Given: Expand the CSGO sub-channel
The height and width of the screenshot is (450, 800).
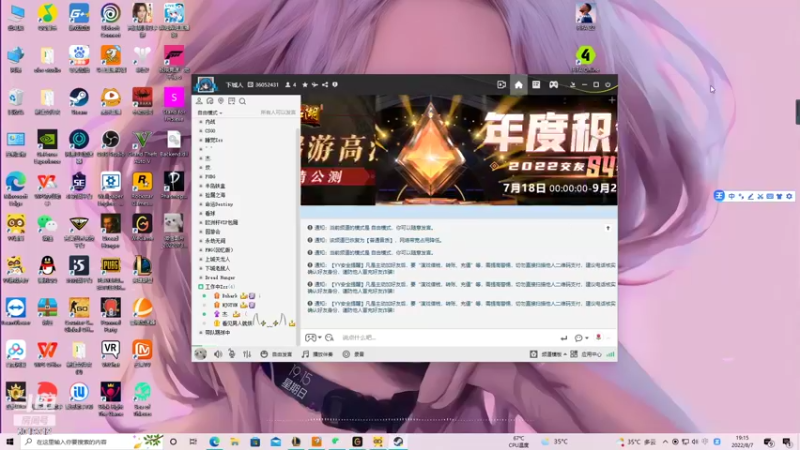Looking at the screenshot, I should pyautogui.click(x=208, y=131).
